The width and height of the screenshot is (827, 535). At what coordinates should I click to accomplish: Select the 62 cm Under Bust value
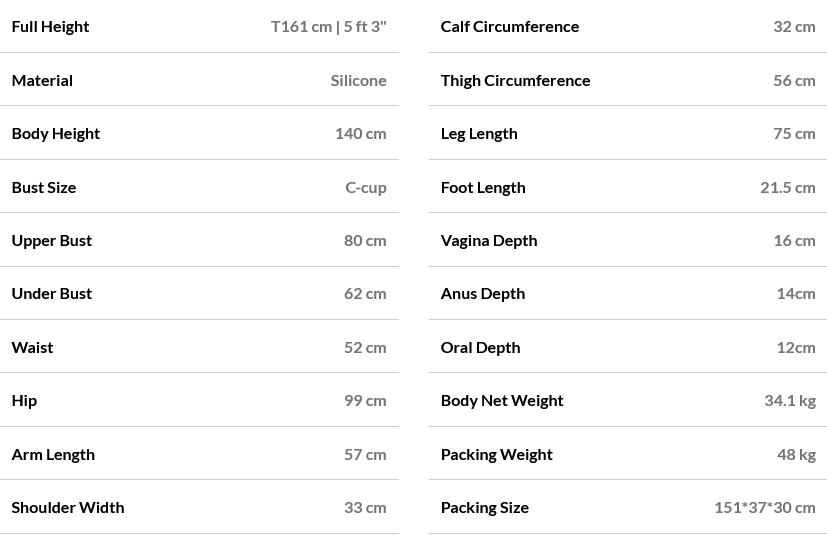[365, 293]
